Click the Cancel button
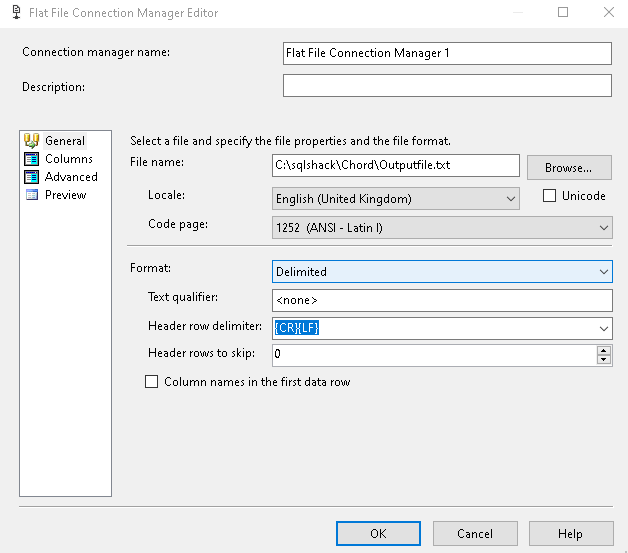Viewport: 628px width, 553px height. tap(475, 534)
